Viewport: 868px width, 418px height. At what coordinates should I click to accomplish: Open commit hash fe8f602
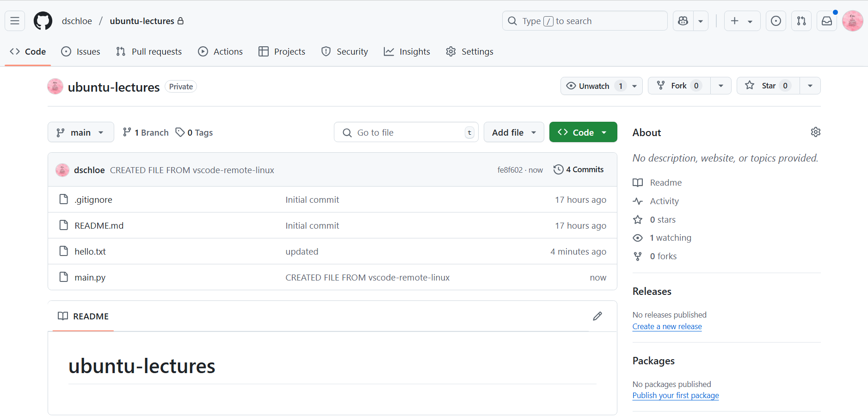[x=510, y=170]
